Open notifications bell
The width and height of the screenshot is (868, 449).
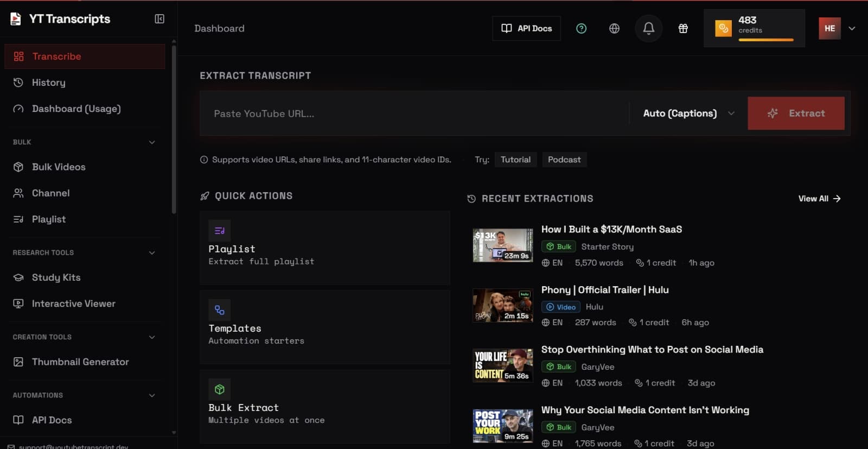(x=648, y=28)
